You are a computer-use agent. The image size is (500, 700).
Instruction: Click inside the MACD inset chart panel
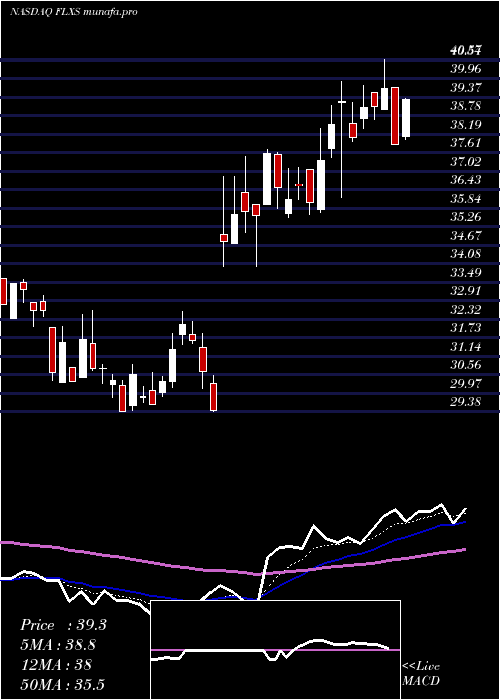pyautogui.click(x=275, y=650)
